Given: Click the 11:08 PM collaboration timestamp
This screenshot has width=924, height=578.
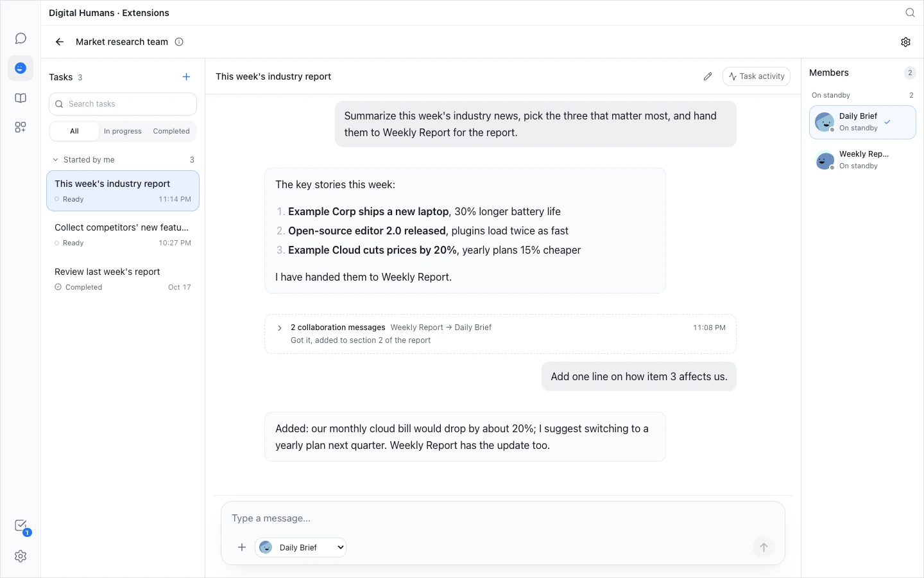Looking at the screenshot, I should (x=709, y=328).
